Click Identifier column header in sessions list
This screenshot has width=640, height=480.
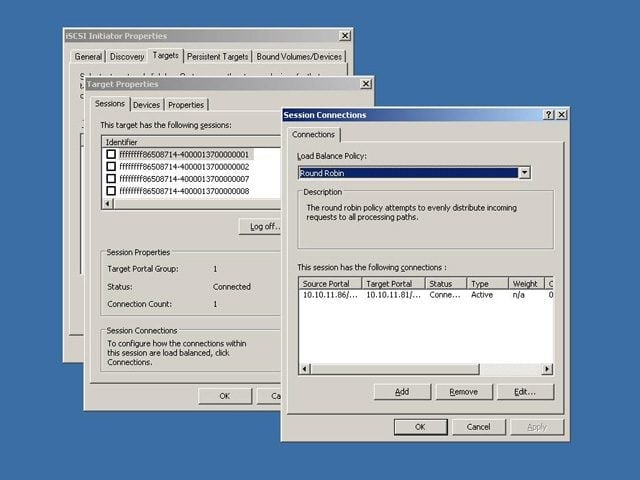click(x=191, y=142)
